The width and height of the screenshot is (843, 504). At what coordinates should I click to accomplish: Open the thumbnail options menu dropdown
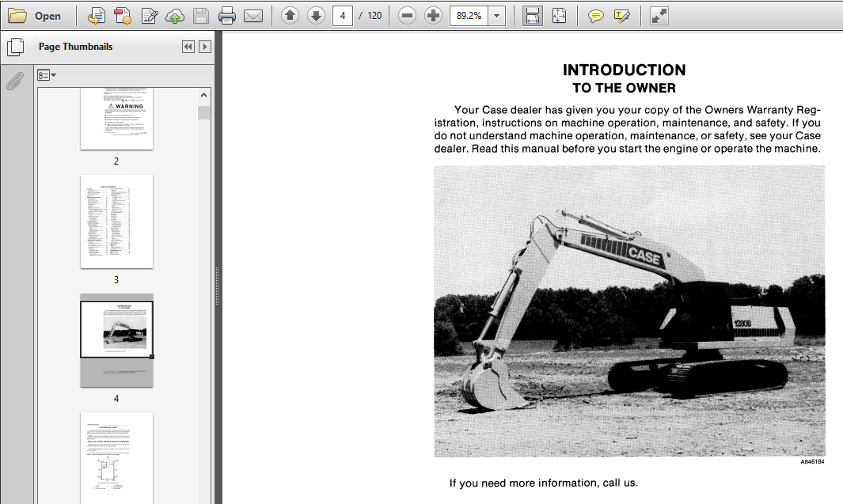click(46, 74)
